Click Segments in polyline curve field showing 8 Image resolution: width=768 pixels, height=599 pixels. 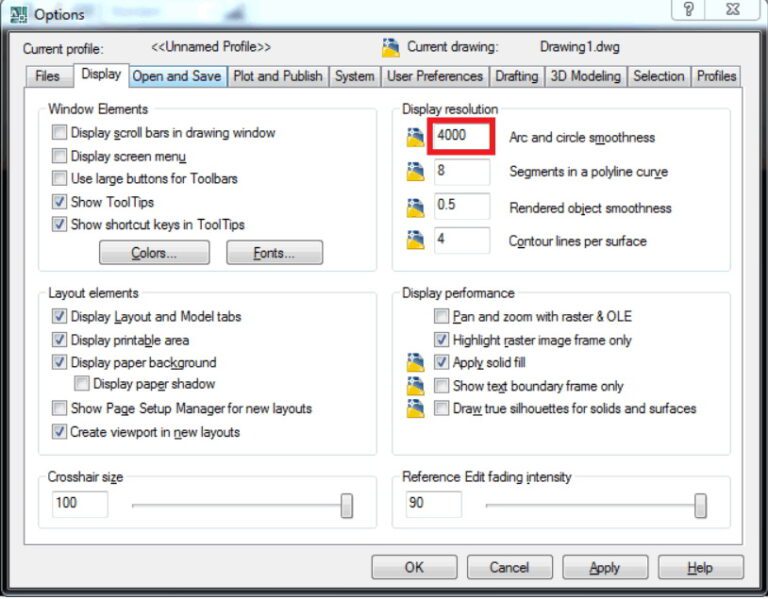(x=461, y=171)
